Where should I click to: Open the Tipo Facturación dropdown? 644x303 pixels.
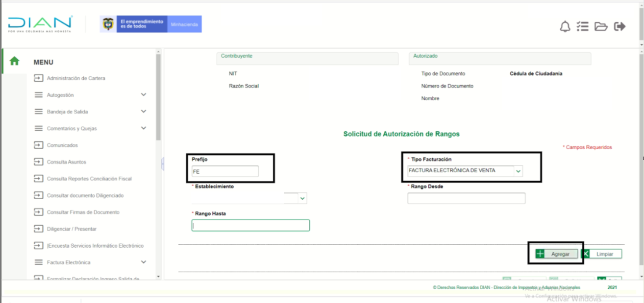pos(519,171)
